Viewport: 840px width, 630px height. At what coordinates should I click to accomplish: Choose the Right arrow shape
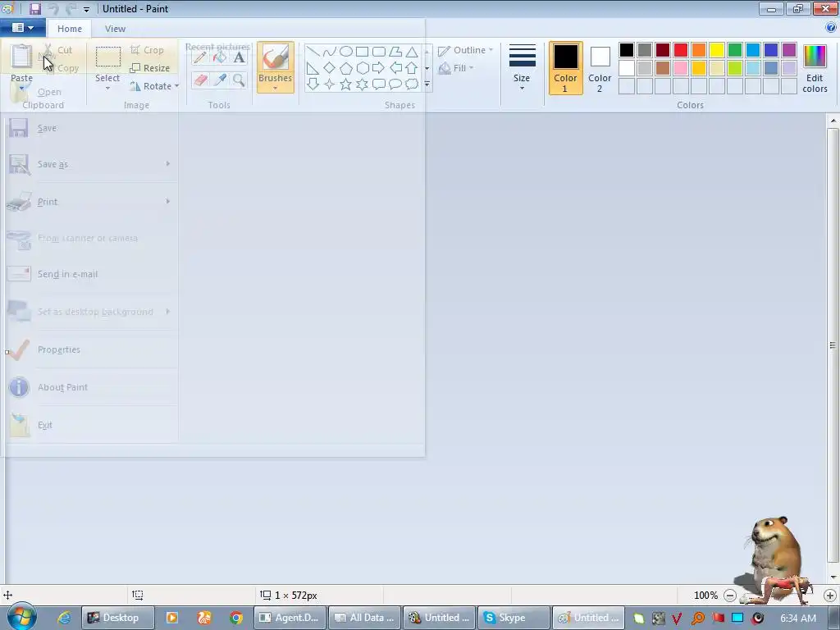point(379,68)
